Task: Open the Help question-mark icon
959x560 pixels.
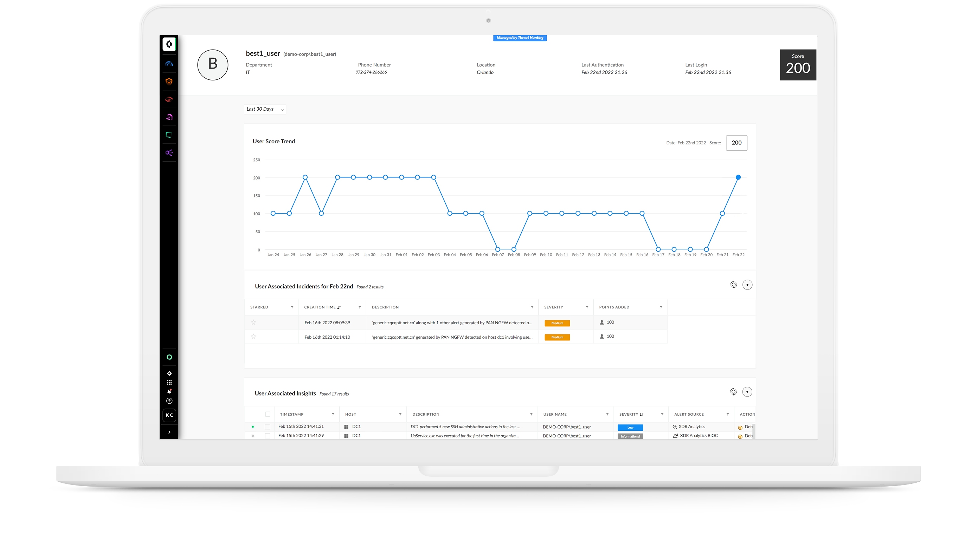Action: click(169, 401)
